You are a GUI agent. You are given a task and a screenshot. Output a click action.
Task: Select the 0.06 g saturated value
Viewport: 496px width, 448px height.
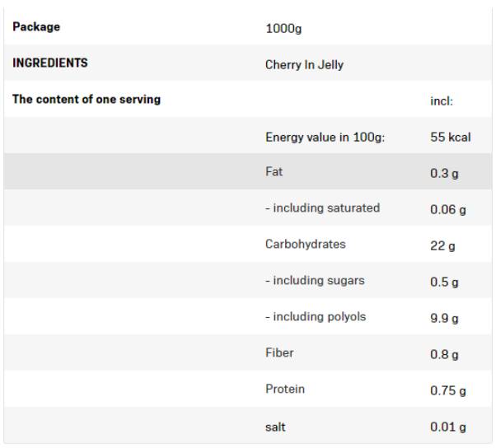tap(447, 210)
